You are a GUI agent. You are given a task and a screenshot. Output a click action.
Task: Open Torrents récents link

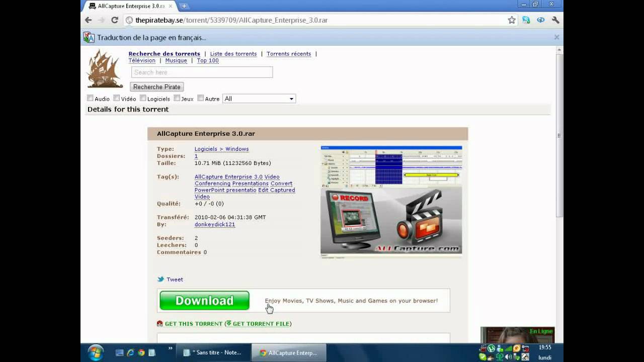(x=289, y=54)
